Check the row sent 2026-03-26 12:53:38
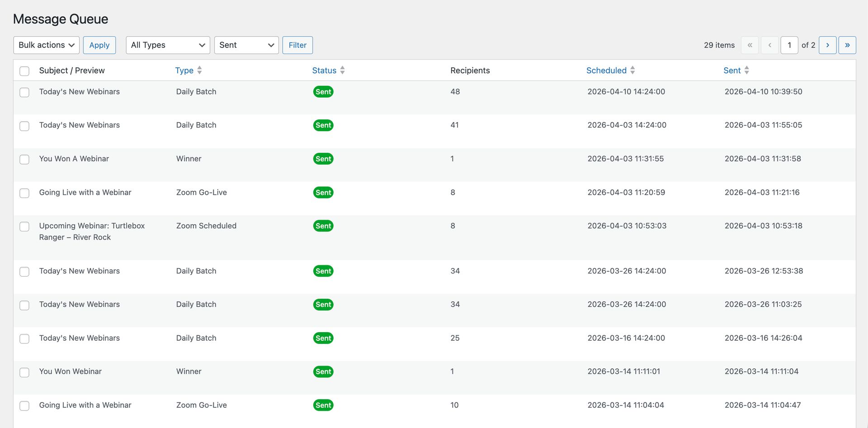 click(24, 272)
